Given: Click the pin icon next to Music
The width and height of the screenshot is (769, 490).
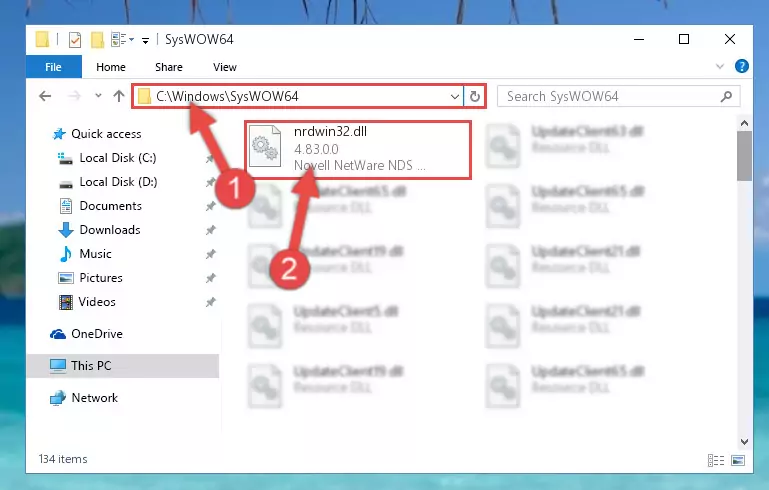Looking at the screenshot, I should click(210, 254).
